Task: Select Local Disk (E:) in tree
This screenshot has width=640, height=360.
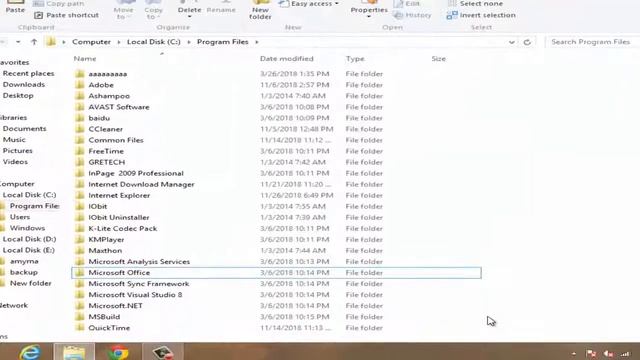Action: tap(29, 250)
